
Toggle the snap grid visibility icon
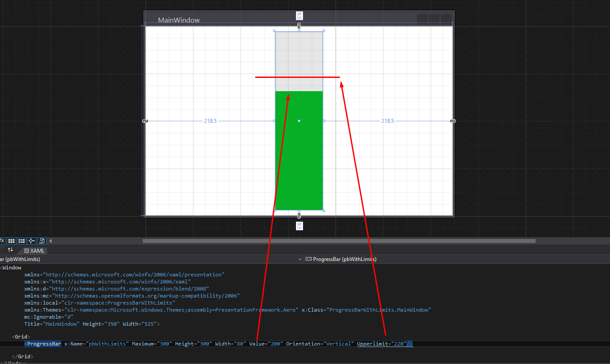pyautogui.click(x=11, y=241)
